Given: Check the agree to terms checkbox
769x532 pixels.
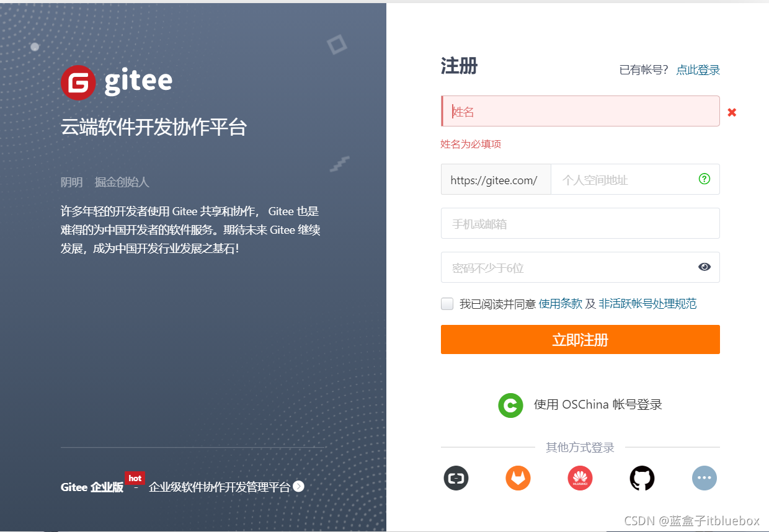Looking at the screenshot, I should coord(447,303).
